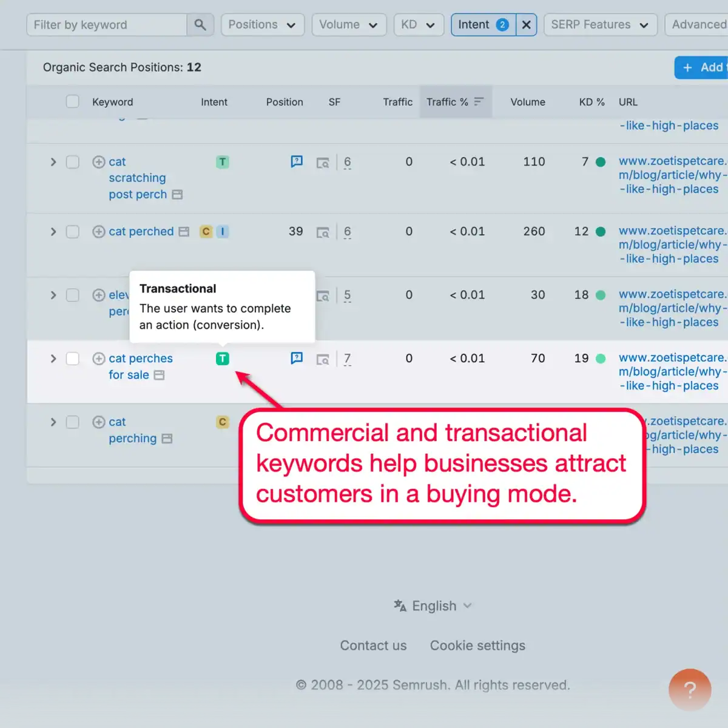Click the Contact us link
Image resolution: width=728 pixels, height=728 pixels.
pos(373,645)
